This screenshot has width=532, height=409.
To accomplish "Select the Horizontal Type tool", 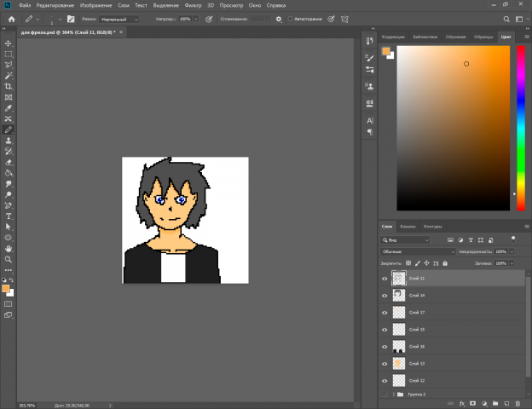I will [9, 216].
